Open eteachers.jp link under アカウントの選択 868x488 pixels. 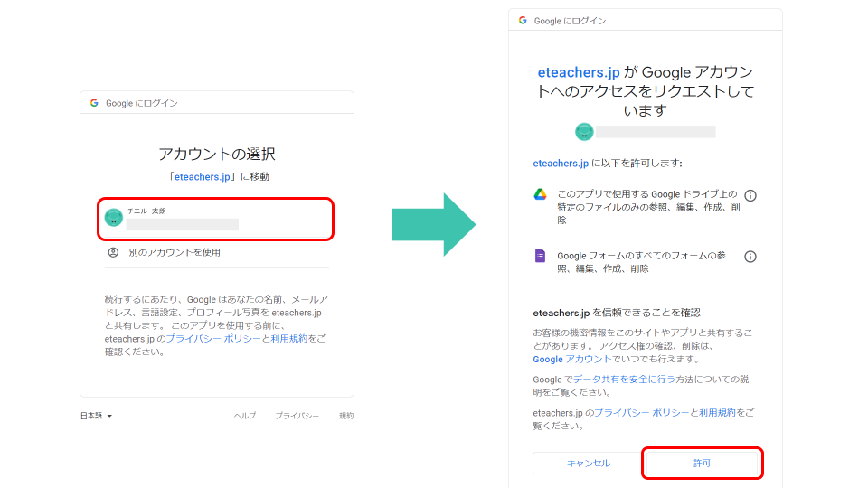[202, 176]
